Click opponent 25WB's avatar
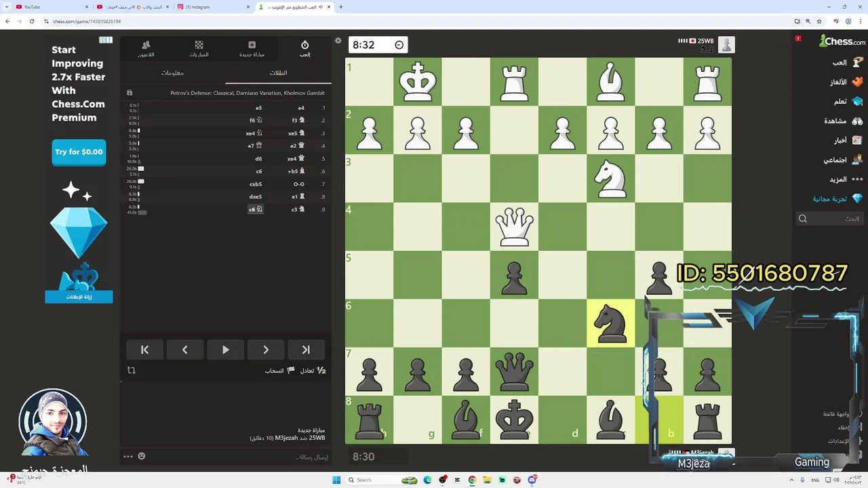Viewport: 868px width, 488px height. point(726,45)
